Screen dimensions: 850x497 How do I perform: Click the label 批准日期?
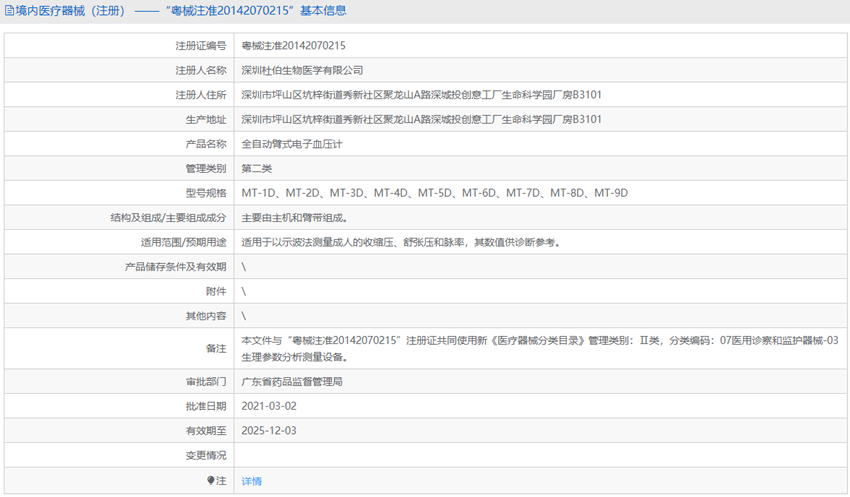point(206,406)
